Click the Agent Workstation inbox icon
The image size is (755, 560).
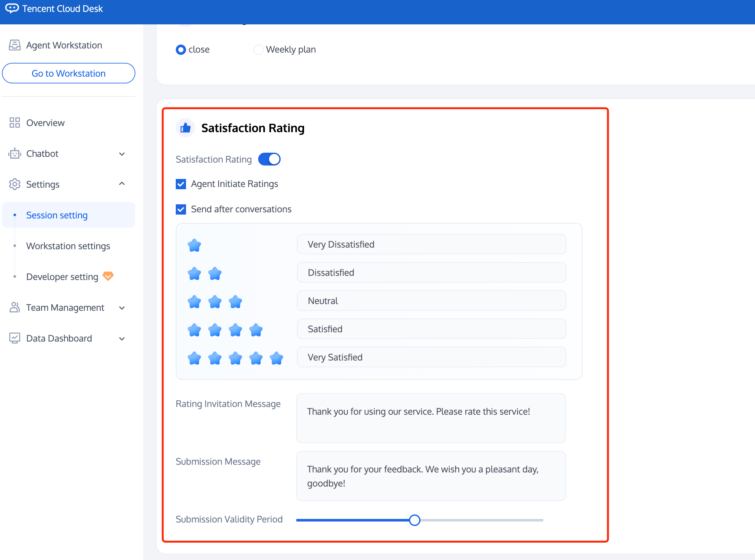click(x=14, y=45)
